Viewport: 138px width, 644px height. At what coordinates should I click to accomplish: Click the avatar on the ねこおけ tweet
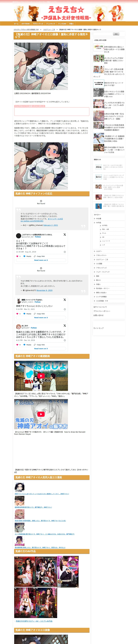pos(18,327)
